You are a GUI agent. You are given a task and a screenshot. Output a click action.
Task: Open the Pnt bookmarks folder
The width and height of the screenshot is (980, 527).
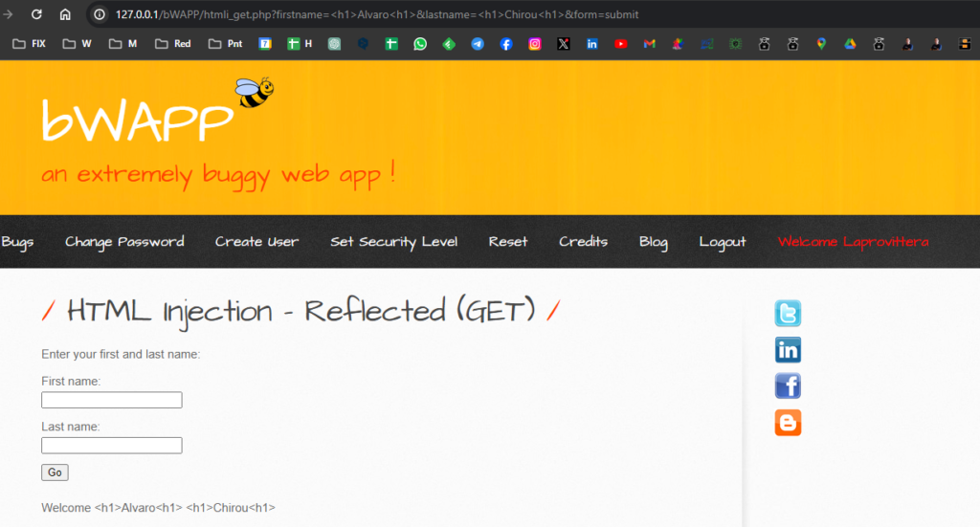pos(226,44)
